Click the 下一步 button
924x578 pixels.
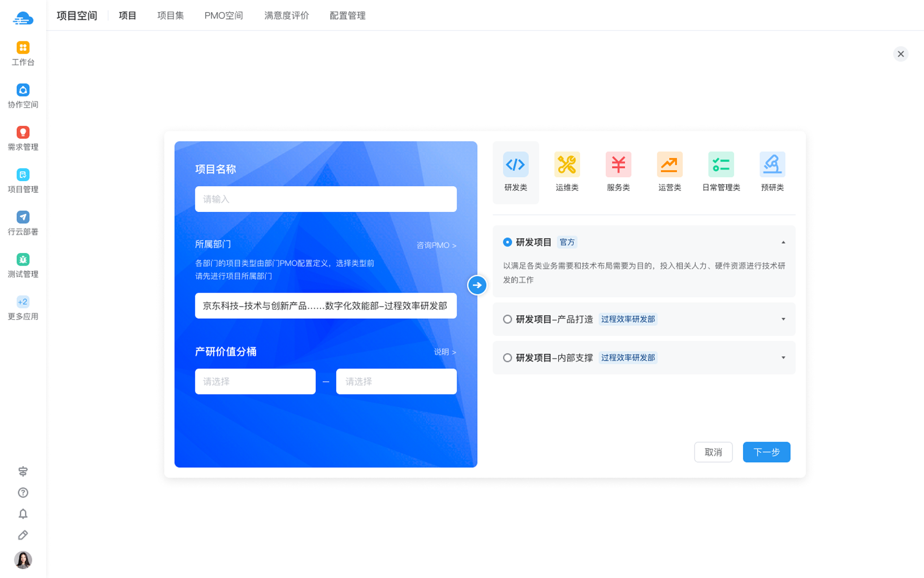[766, 452]
